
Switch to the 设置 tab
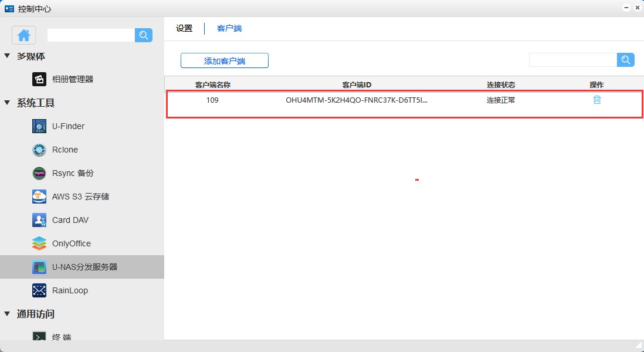(x=184, y=28)
